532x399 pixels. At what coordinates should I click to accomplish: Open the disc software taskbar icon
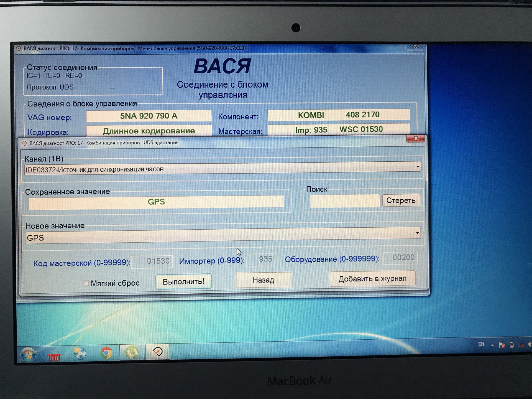[x=80, y=353]
